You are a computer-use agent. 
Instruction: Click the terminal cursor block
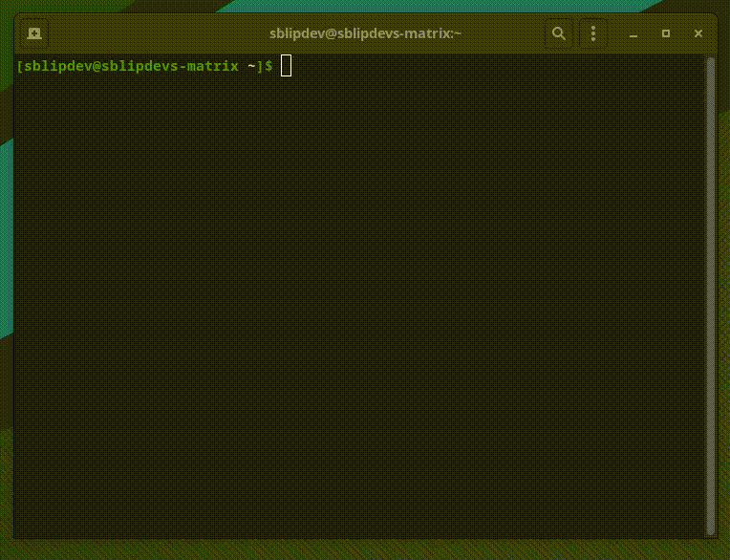(287, 66)
